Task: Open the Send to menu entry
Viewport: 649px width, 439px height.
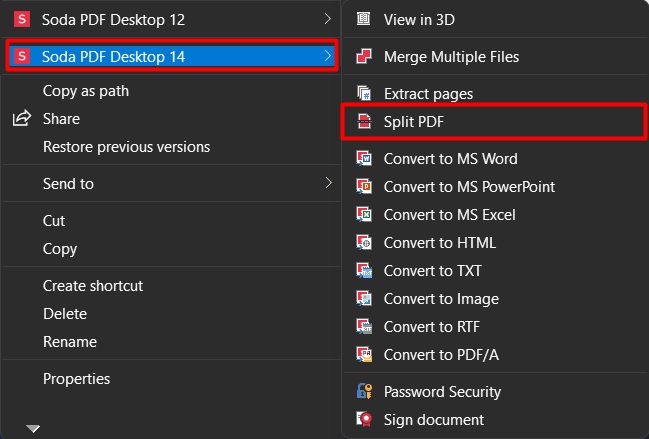Action: (68, 183)
